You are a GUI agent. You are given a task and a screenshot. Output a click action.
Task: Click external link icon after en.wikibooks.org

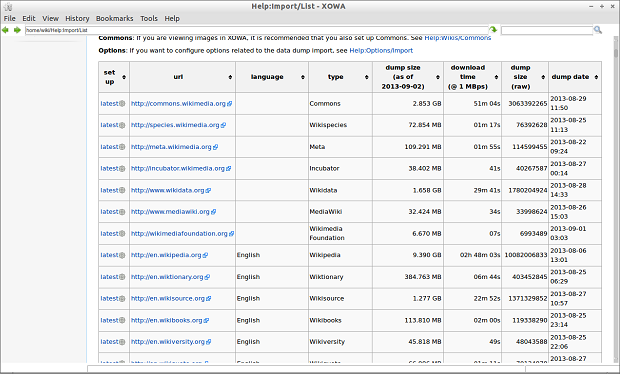(206, 320)
